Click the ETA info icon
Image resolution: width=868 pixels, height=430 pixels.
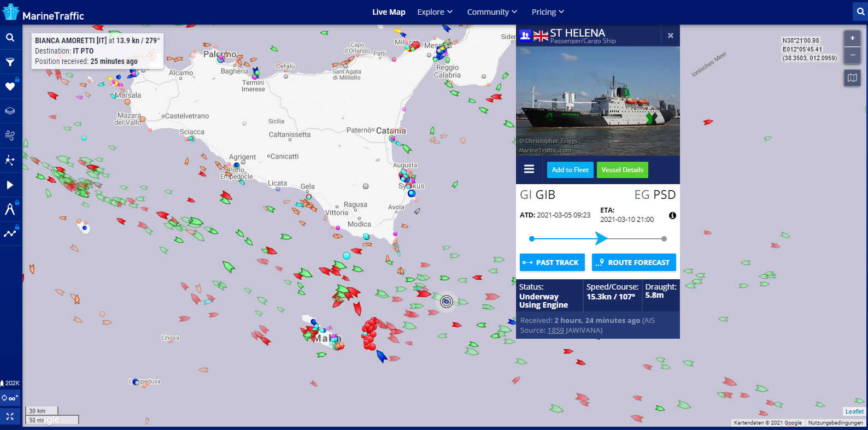[672, 216]
